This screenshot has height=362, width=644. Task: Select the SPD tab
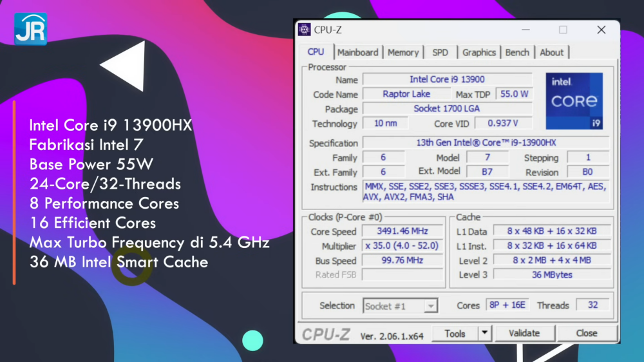(440, 52)
